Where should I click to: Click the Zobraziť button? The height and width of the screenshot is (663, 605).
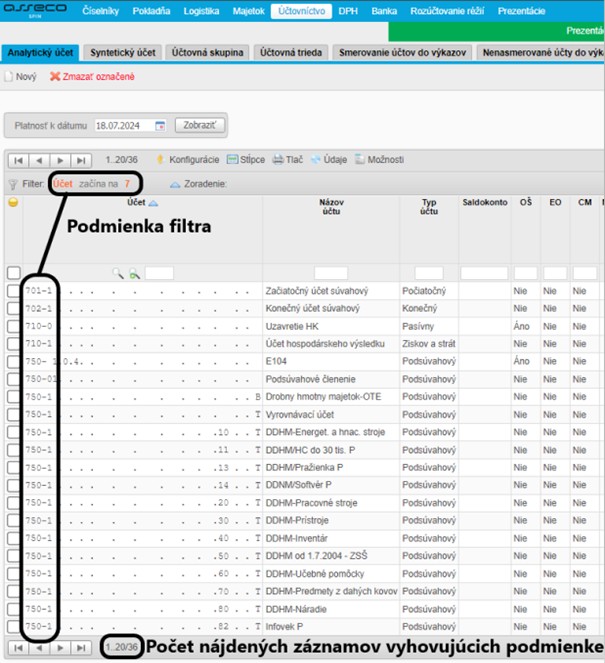coord(200,126)
